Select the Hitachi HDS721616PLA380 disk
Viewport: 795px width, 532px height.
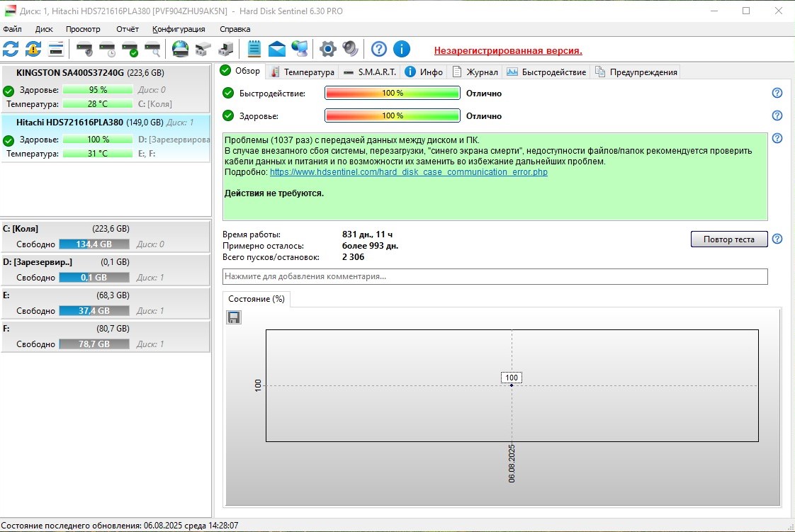click(x=106, y=138)
